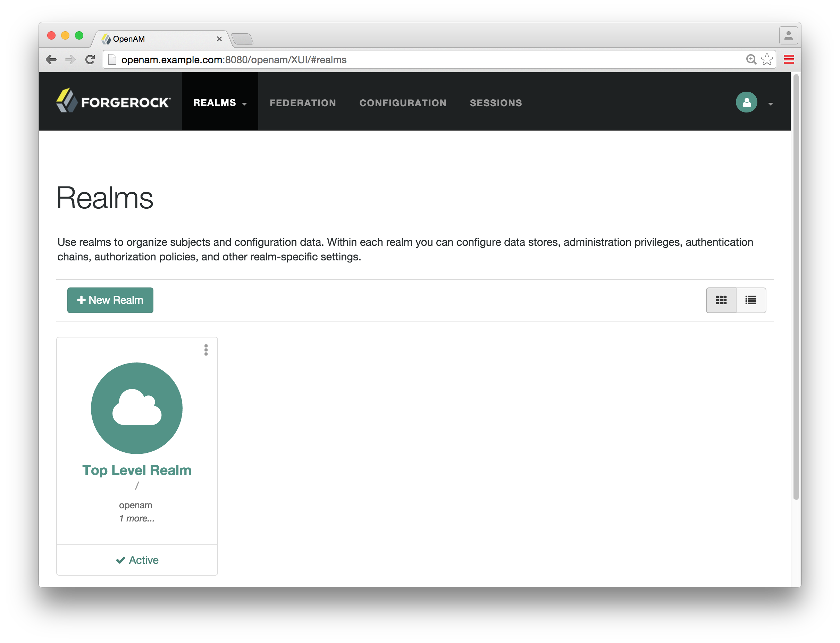Switch to grid card view
Image resolution: width=840 pixels, height=643 pixels.
[x=721, y=300]
